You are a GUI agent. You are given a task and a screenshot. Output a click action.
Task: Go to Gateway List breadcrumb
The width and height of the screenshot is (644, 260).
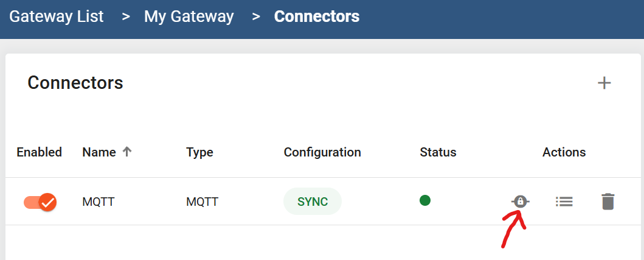click(x=57, y=16)
